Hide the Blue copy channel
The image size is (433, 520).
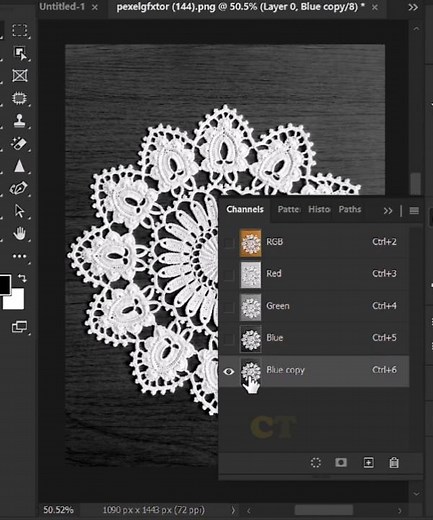(229, 371)
